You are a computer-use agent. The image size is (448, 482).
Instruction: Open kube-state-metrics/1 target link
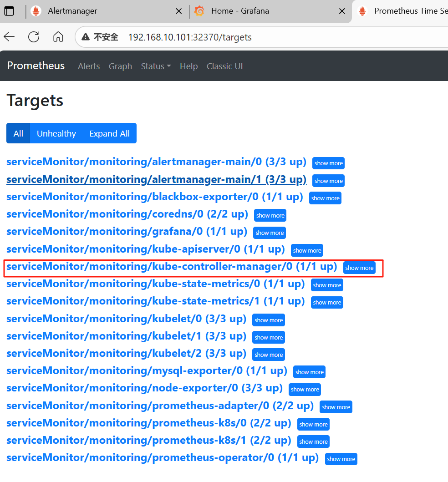156,301
